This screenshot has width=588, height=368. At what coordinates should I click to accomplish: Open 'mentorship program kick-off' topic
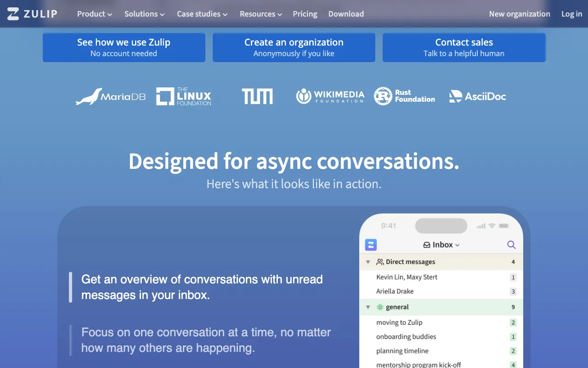click(441, 363)
